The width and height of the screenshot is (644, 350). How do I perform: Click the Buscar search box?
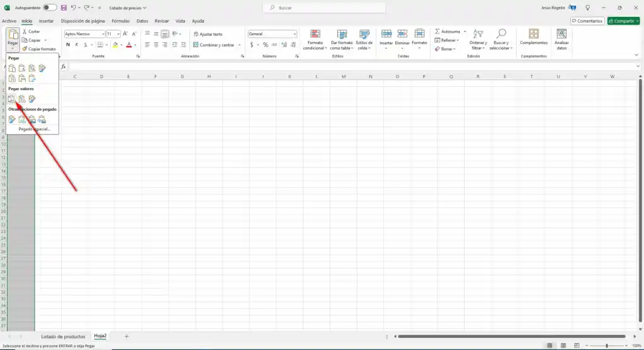(324, 8)
